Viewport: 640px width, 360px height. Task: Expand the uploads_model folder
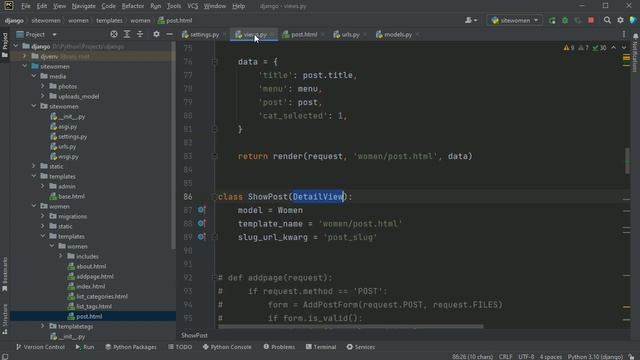[x=43, y=96]
